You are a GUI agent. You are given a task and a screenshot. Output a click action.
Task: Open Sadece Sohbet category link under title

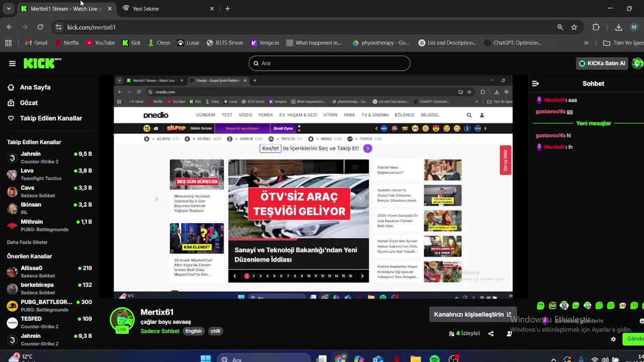(x=160, y=331)
